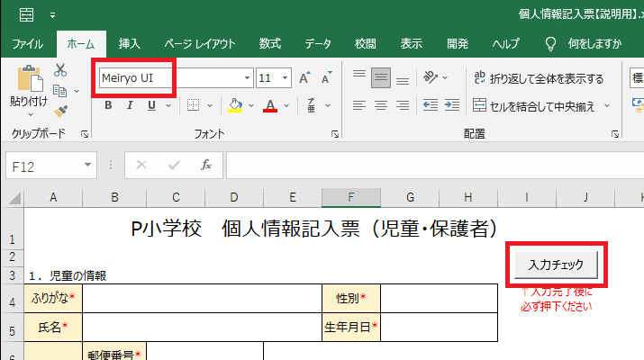Image resolution: width=644 pixels, height=360 pixels.
Task: Click the quick access form icon
Action: point(27,14)
